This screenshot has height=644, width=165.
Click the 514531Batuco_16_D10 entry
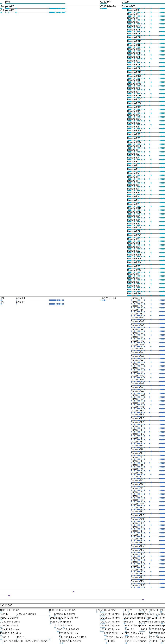73,637
